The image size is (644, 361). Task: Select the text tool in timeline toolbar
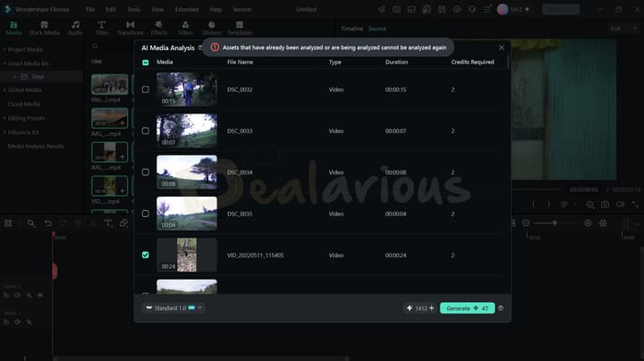point(108,223)
